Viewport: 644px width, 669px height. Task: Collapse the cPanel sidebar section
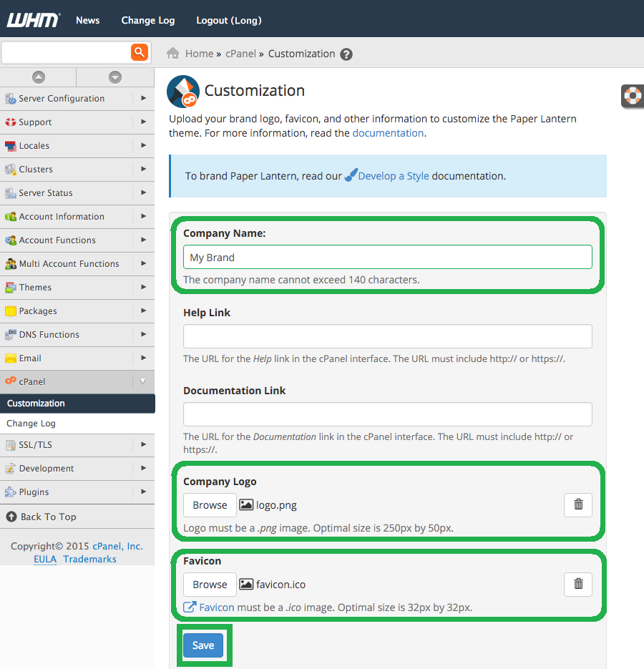click(142, 382)
